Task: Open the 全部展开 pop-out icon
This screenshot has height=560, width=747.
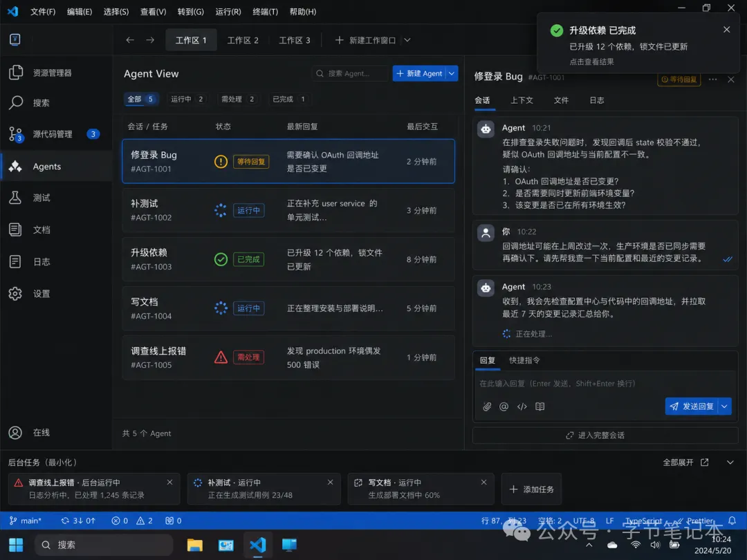Action: (x=705, y=463)
